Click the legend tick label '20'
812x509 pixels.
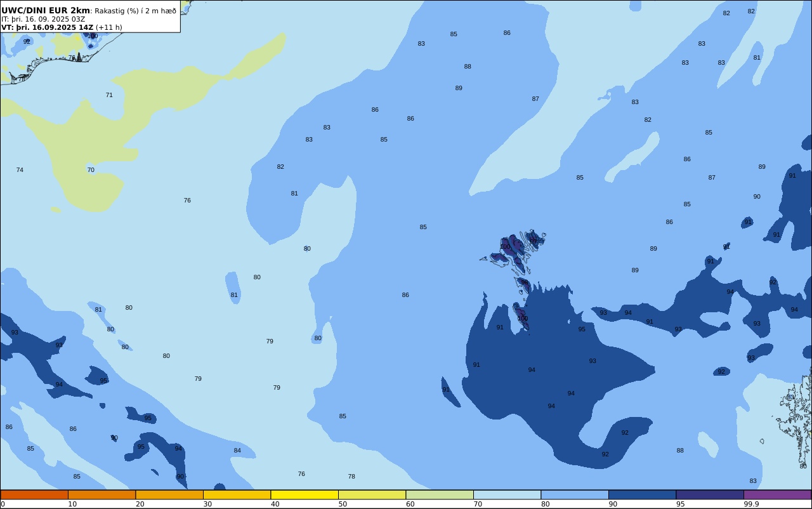tap(140, 504)
